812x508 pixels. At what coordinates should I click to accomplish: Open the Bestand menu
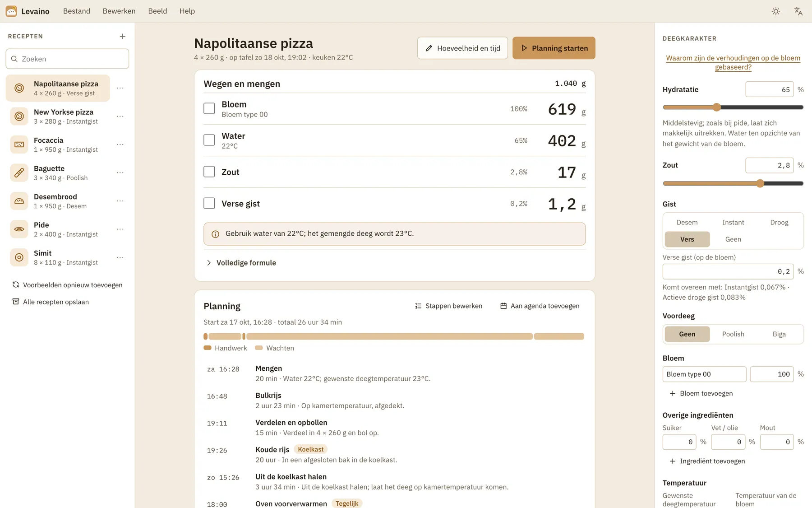(77, 11)
